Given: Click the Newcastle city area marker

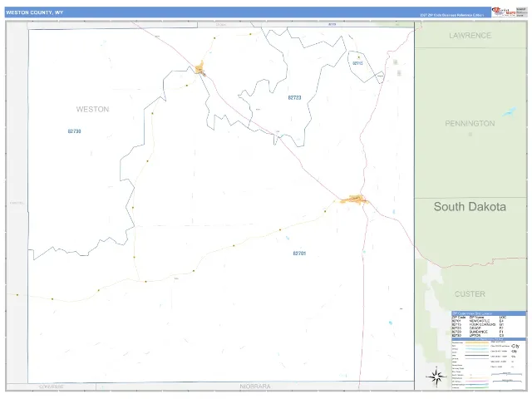Looking at the screenshot, I should click(x=355, y=199).
